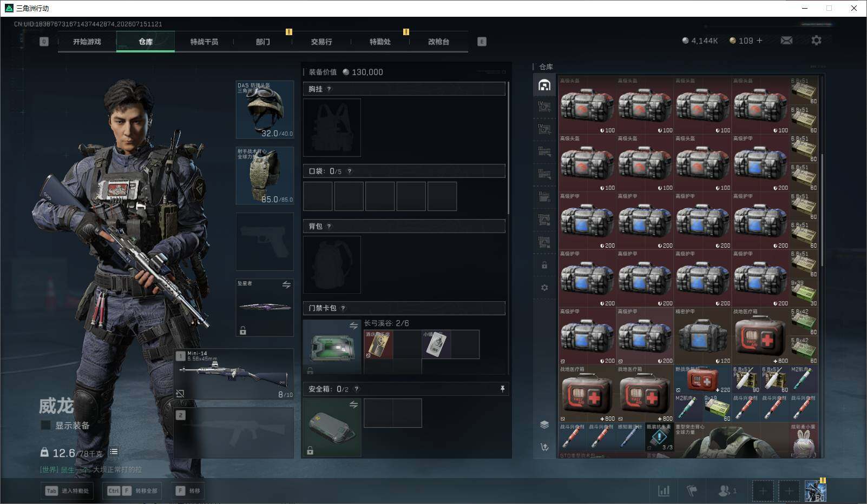
Task: Click the 4,144K currency balance
Action: click(x=700, y=41)
